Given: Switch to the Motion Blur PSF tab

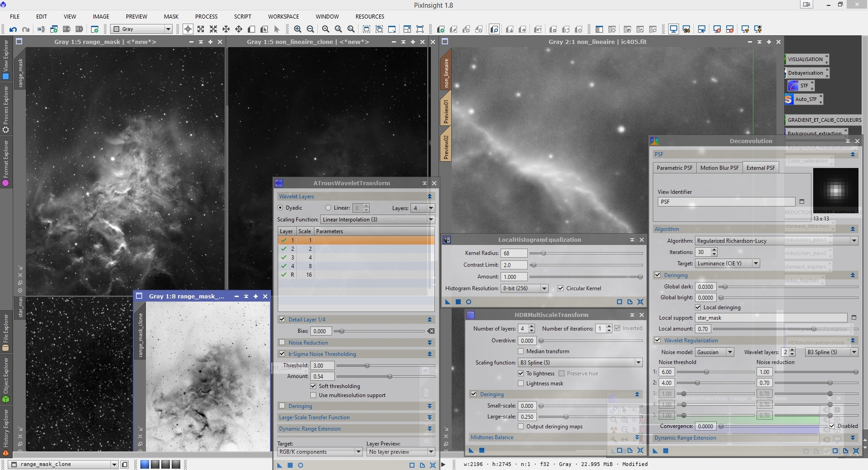Looking at the screenshot, I should point(719,168).
